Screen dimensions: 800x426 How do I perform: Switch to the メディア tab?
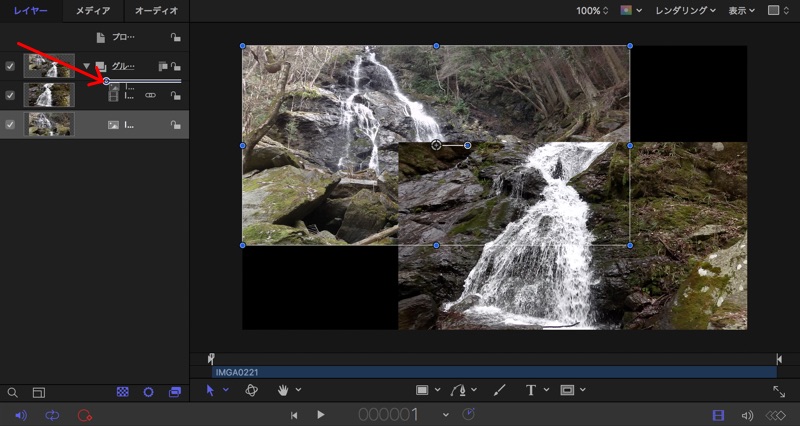[93, 11]
